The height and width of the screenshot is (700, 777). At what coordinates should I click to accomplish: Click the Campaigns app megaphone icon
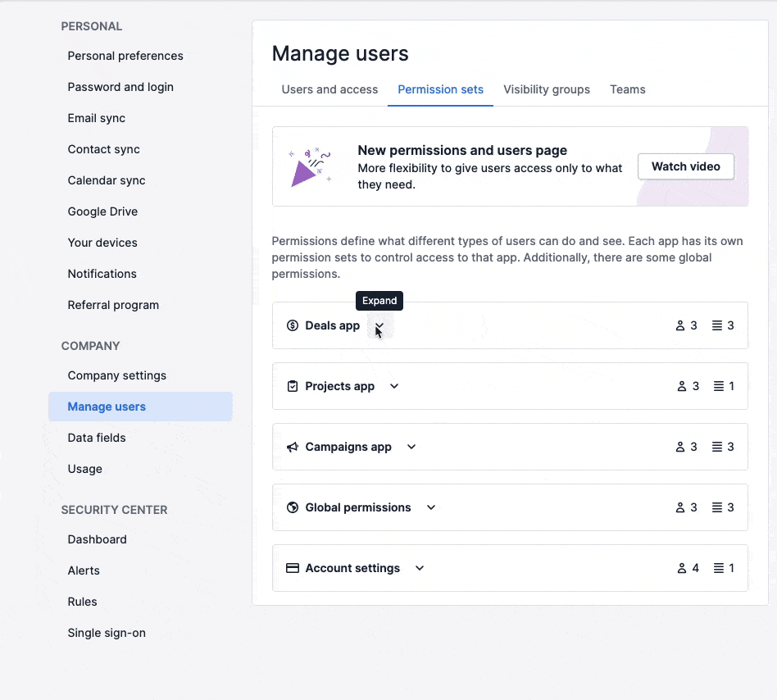click(x=293, y=447)
